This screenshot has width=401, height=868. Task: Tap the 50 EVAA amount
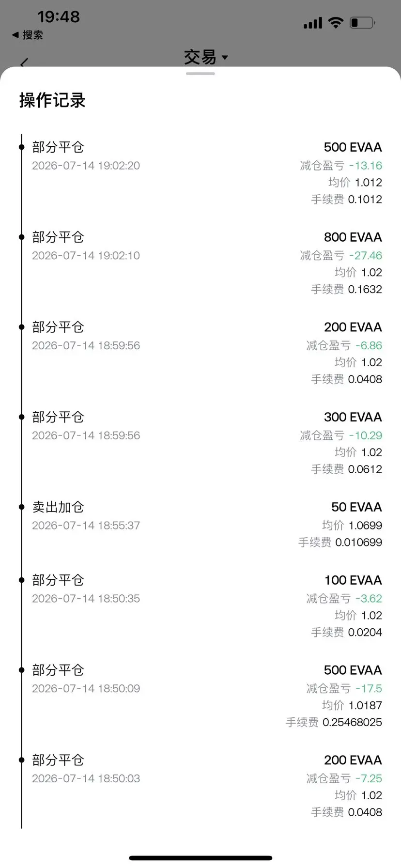pos(356,507)
